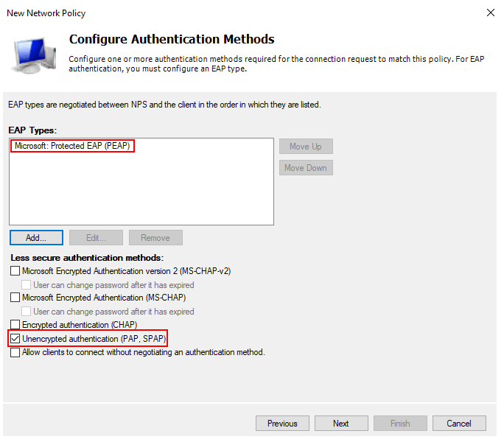Allow clients to connect without negotiating authentication
The width and height of the screenshot is (504, 442).
pos(15,353)
